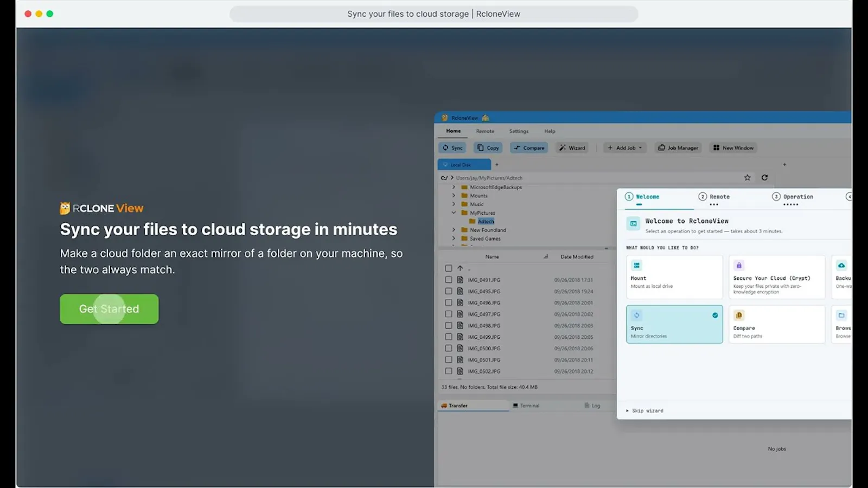Screen dimensions: 868x488
Task: Sort by the Date Modified column
Action: [x=577, y=257]
